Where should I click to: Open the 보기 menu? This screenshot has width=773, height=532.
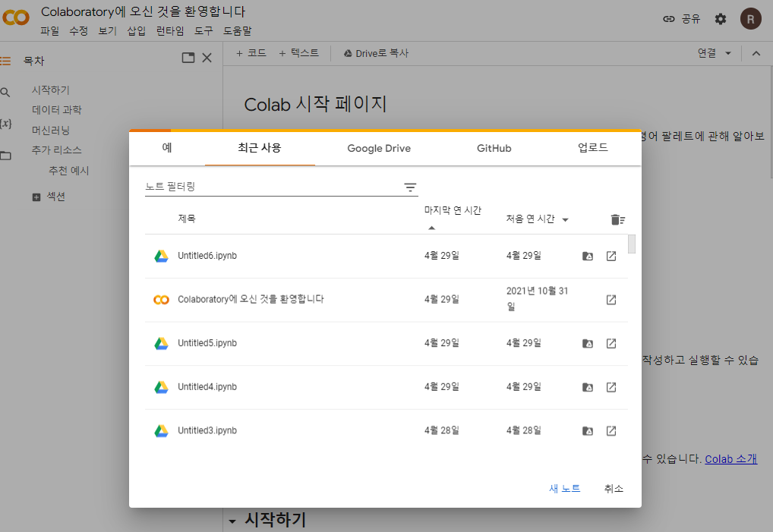(108, 31)
